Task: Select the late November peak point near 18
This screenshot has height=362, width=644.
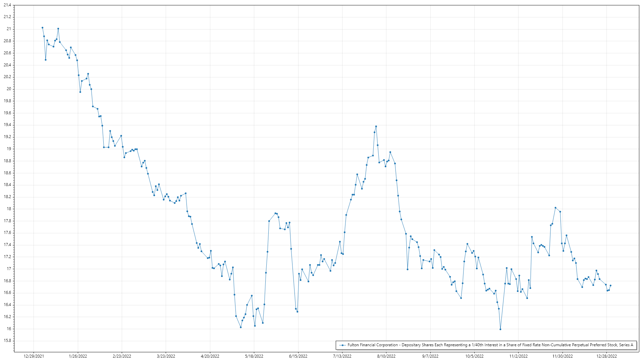Action: 555,208
